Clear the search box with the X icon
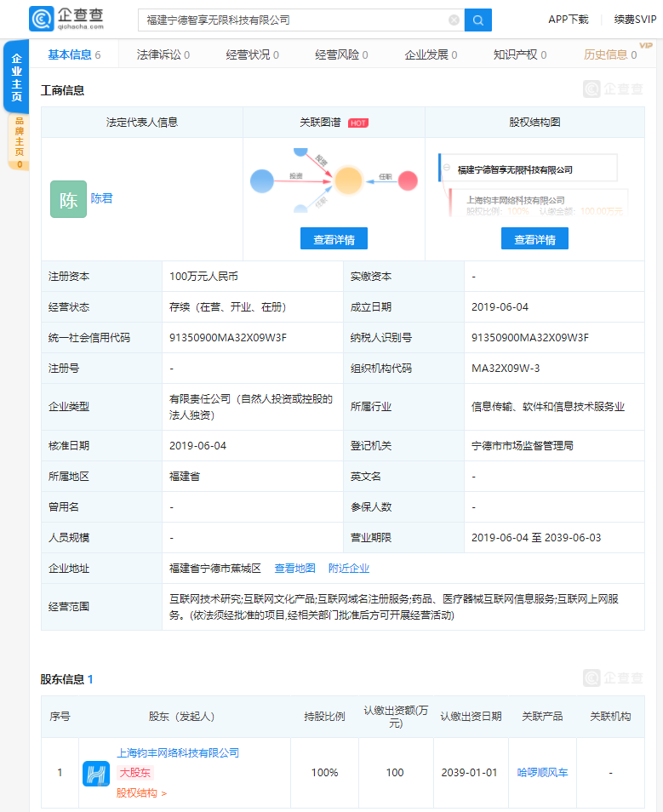The image size is (663, 812). [454, 20]
